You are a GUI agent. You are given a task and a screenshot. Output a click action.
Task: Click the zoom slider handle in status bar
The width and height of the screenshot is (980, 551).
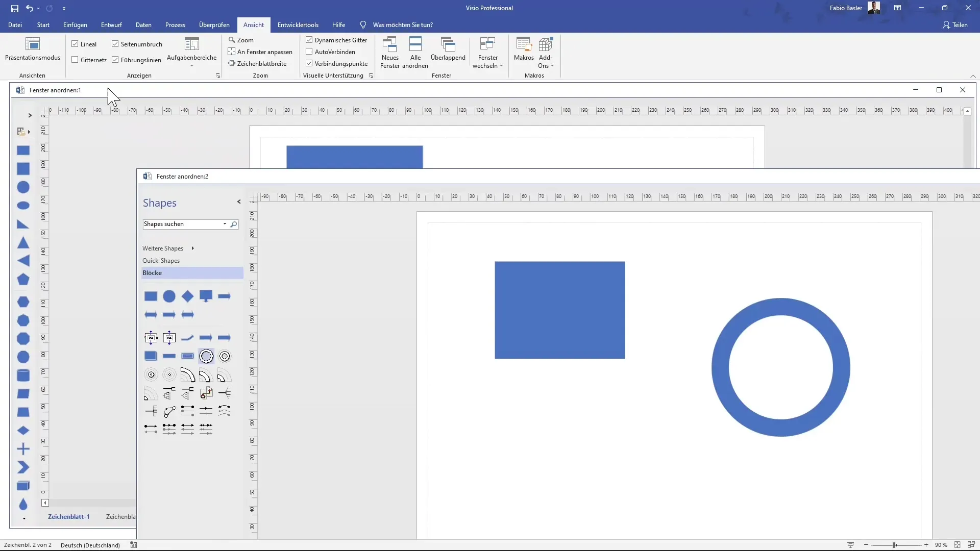[894, 545]
